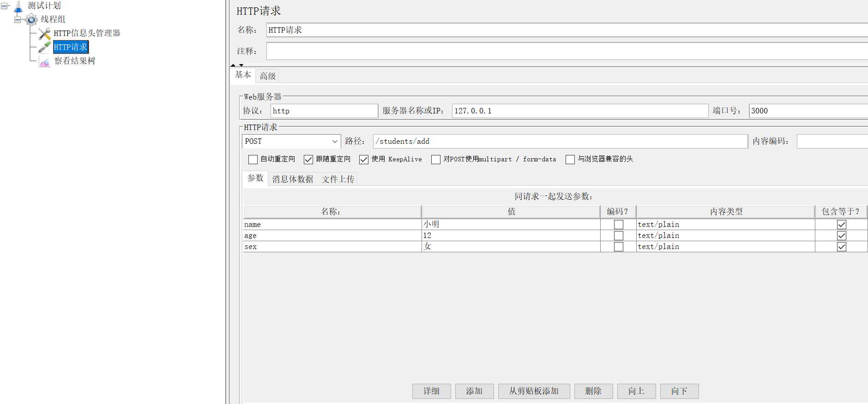Uncheck 使用 KeepAlive checkbox
868x404 pixels.
pos(364,160)
